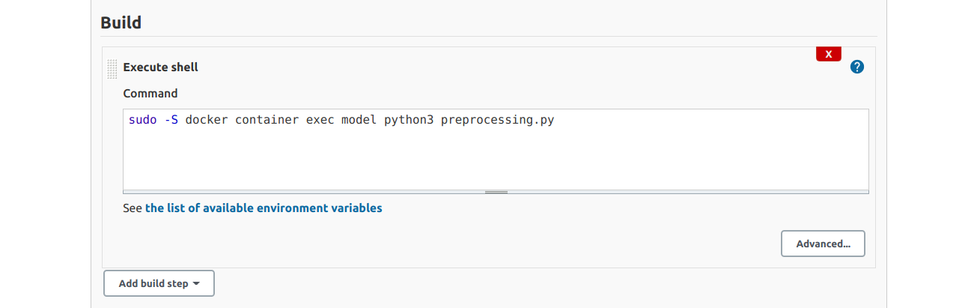
Task: Place cursor on preprocessing.py in command
Action: tap(497, 120)
